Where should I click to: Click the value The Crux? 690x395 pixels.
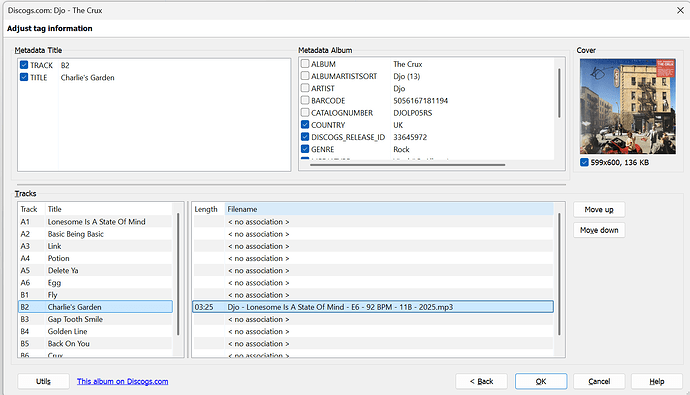coord(407,64)
